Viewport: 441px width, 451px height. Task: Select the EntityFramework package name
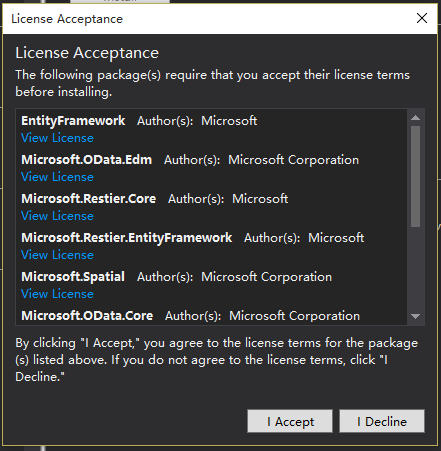coord(73,121)
